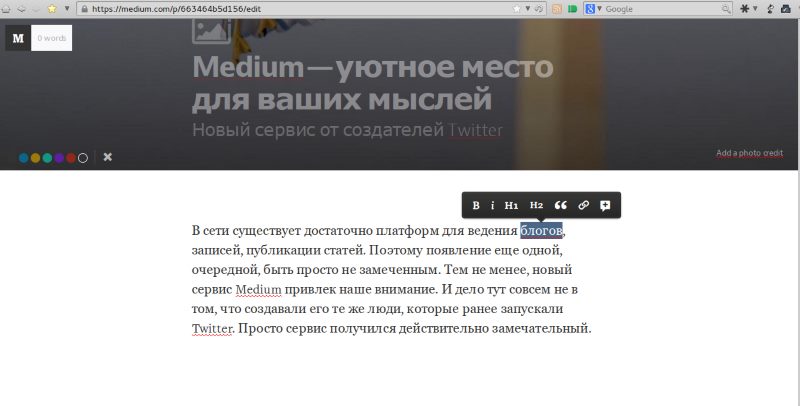Click the browser home icon

tap(6, 9)
